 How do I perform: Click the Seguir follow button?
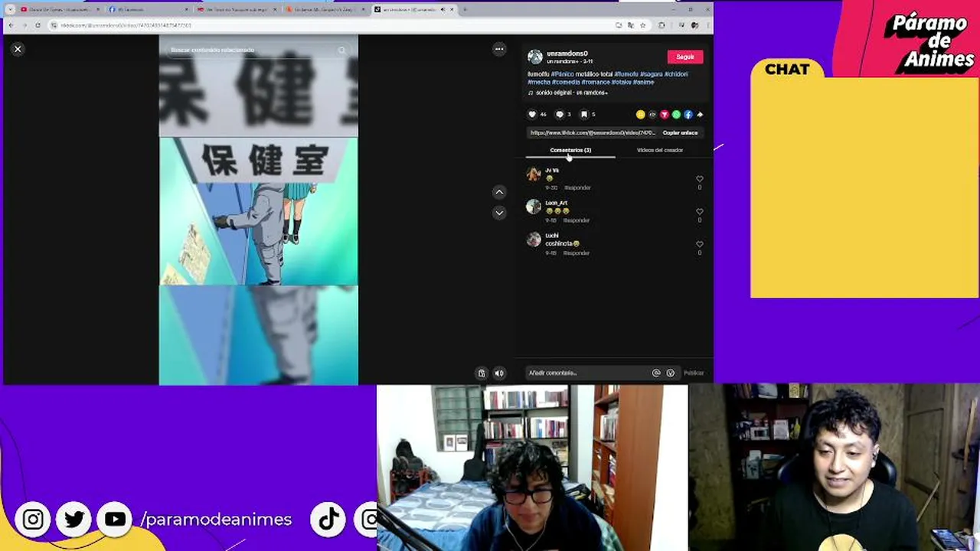[685, 57]
